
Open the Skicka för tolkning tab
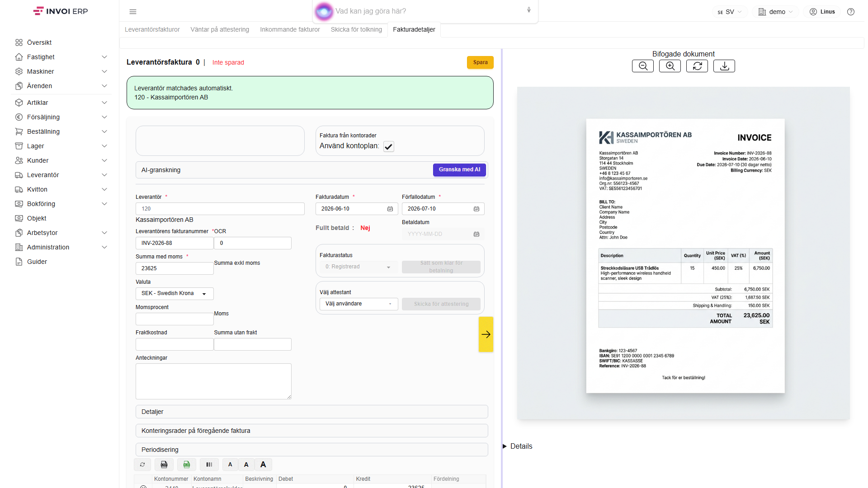(x=356, y=29)
